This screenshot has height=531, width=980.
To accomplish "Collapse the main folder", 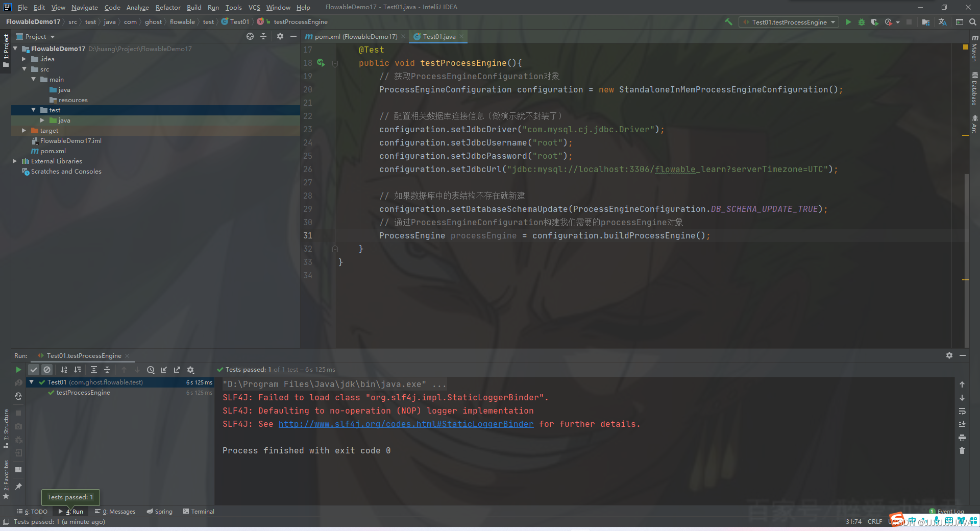I will (x=34, y=79).
